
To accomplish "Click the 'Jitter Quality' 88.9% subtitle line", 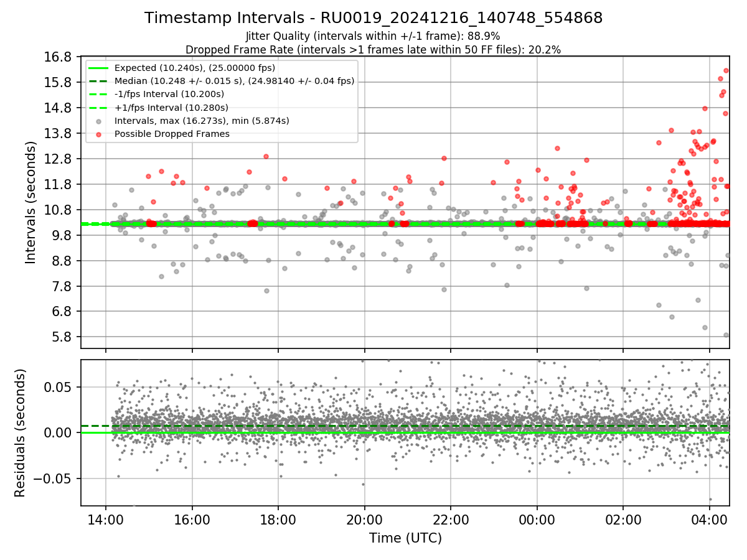I will click(374, 36).
